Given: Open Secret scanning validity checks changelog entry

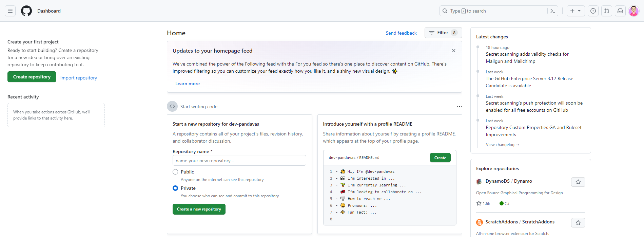Looking at the screenshot, I should (x=527, y=58).
